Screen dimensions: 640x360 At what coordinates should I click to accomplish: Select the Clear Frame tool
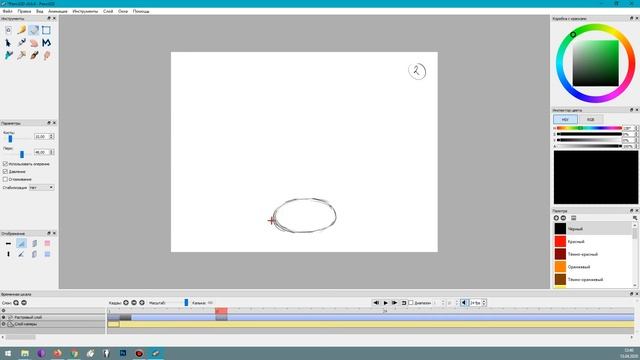(x=9, y=30)
